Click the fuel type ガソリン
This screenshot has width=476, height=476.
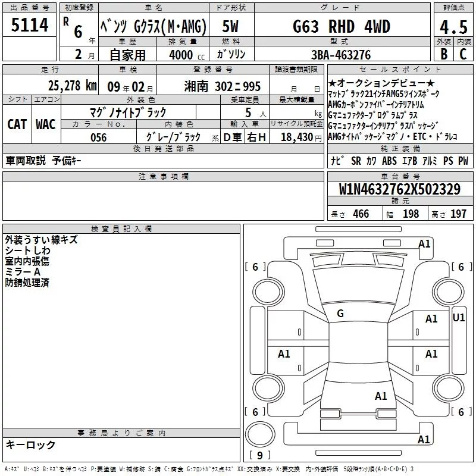coord(231,54)
